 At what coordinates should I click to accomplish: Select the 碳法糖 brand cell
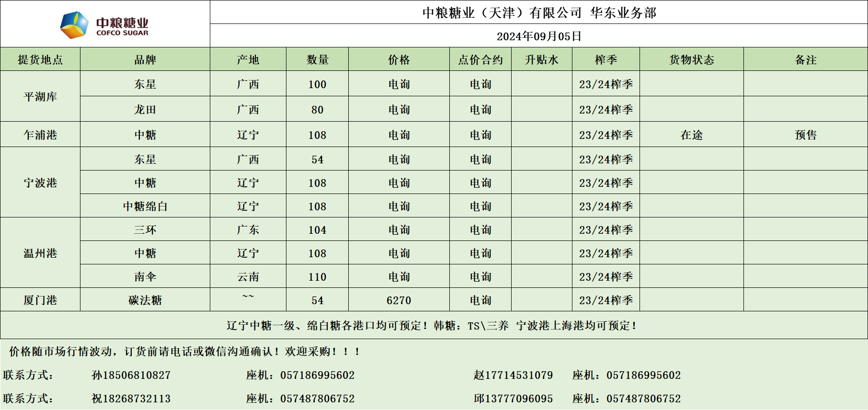[x=145, y=300]
